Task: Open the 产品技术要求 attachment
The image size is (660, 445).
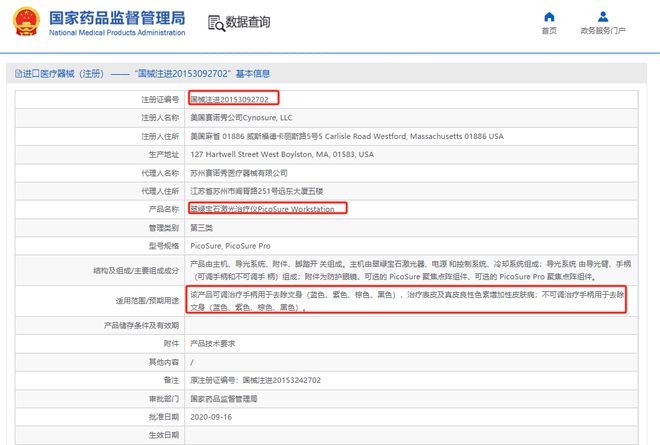Action: tap(213, 344)
